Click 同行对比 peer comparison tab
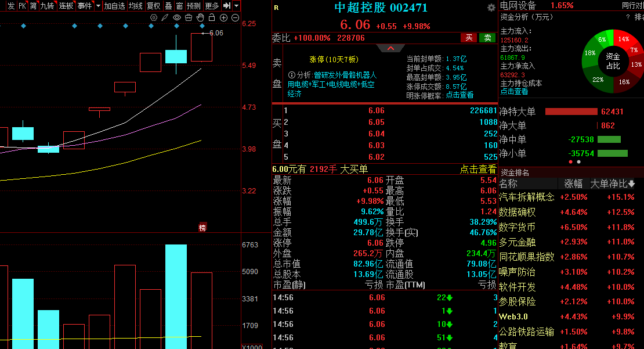The height and width of the screenshot is (349, 644). pyautogui.click(x=633, y=5)
